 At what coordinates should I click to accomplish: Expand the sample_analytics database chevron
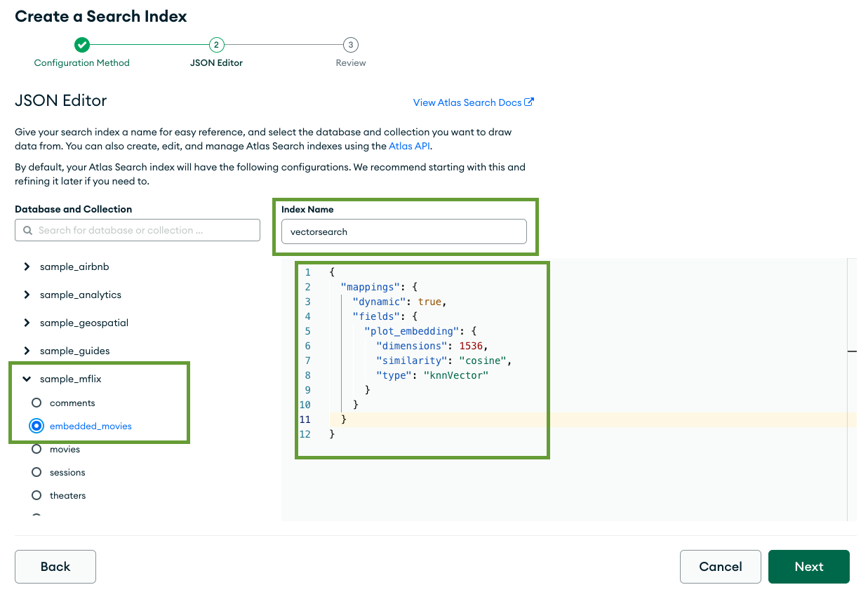(27, 295)
